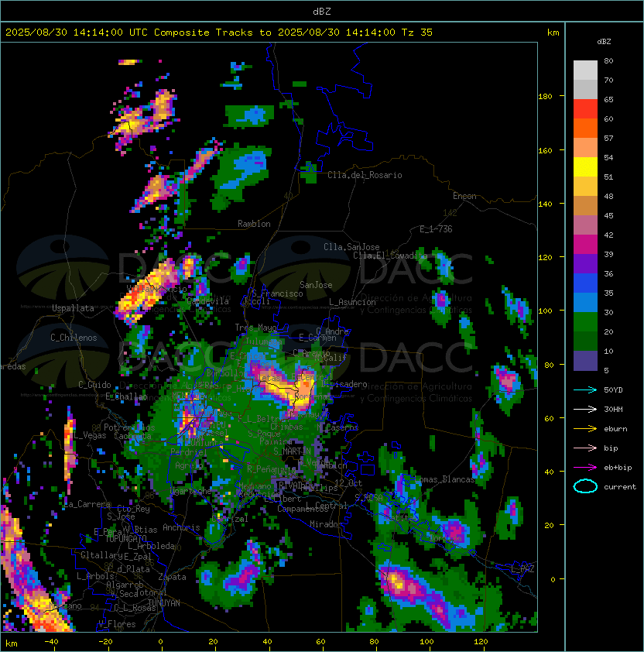Click the 'Zapata' place label

172,577
